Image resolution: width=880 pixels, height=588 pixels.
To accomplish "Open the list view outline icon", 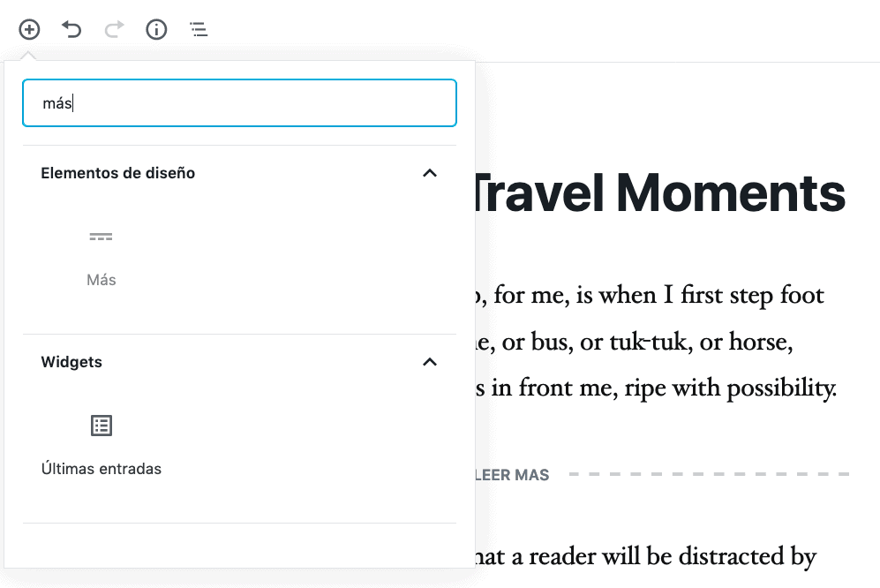I will point(199,29).
